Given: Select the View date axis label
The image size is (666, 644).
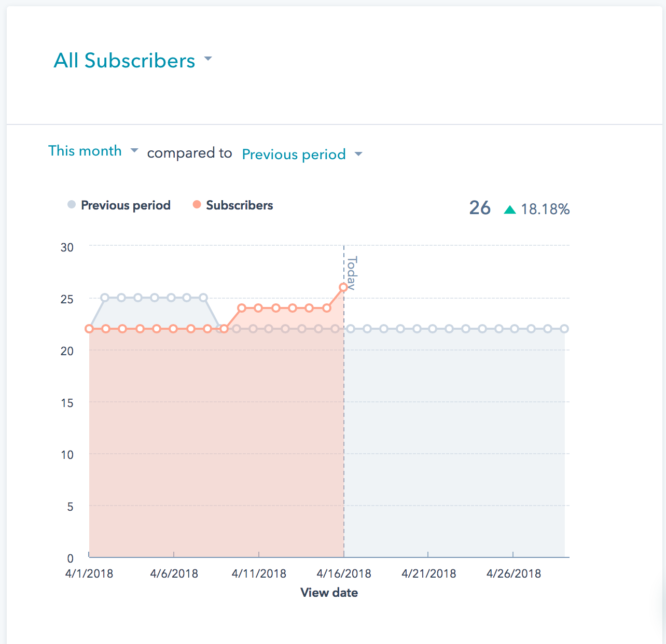Looking at the screenshot, I should point(329,592).
